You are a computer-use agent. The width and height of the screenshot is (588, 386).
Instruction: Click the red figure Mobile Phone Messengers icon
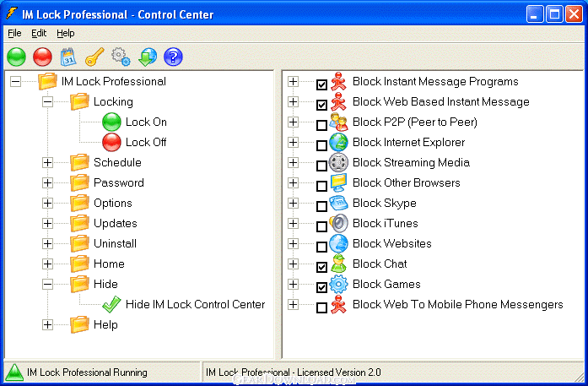[x=338, y=305]
